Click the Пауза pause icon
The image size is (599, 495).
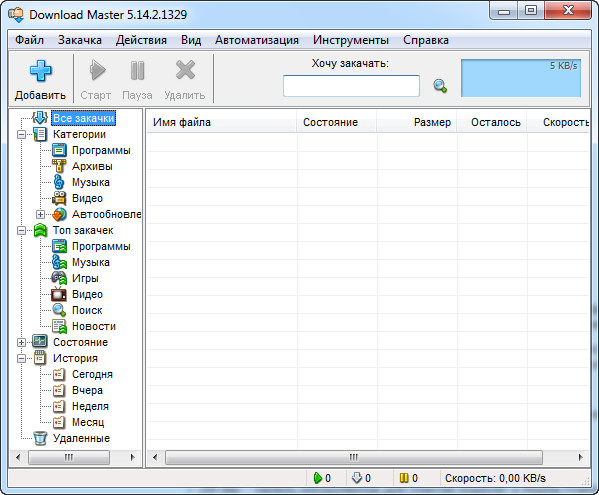(137, 70)
